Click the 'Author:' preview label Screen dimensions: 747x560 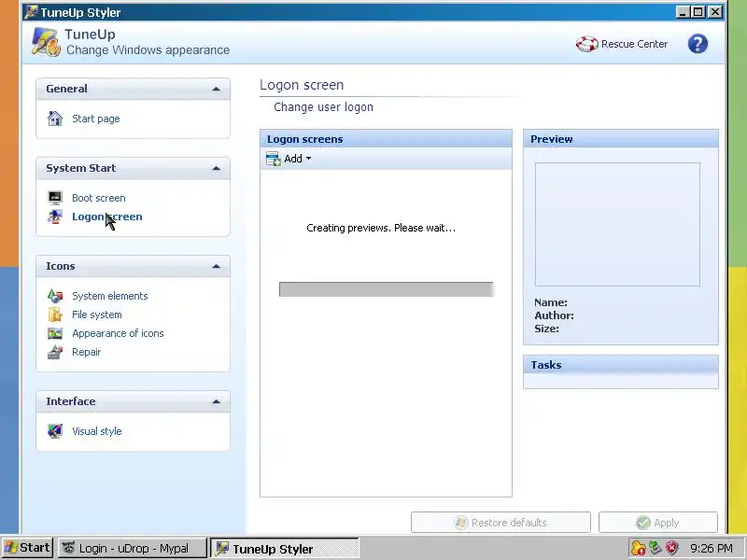[x=554, y=315]
